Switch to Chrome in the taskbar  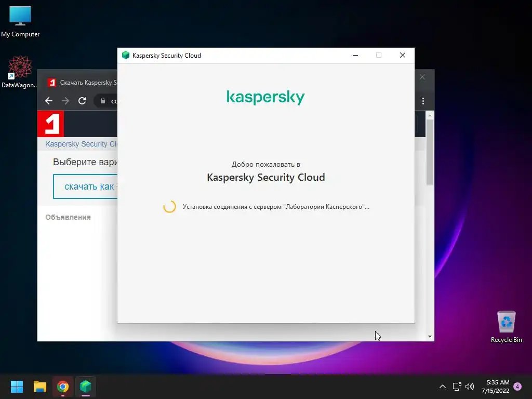tap(63, 387)
